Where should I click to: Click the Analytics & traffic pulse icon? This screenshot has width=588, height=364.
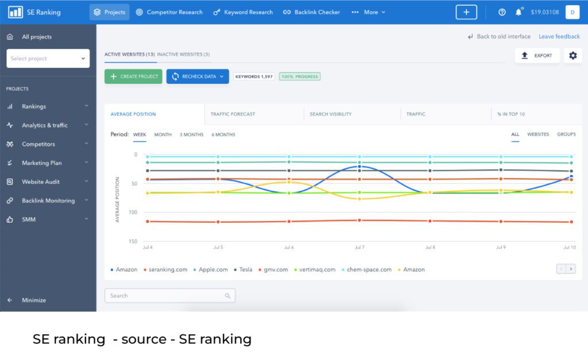coord(10,125)
